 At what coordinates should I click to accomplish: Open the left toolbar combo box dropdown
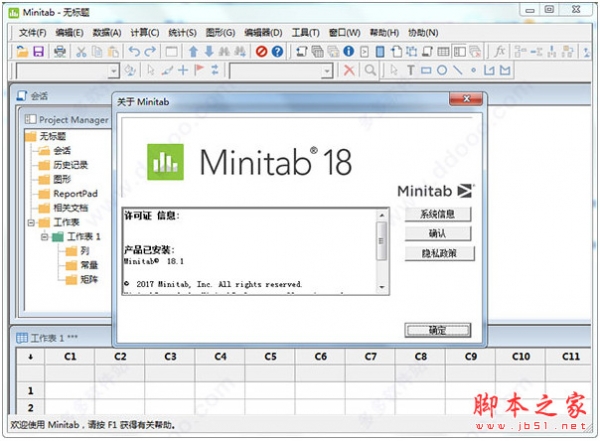tap(113, 71)
